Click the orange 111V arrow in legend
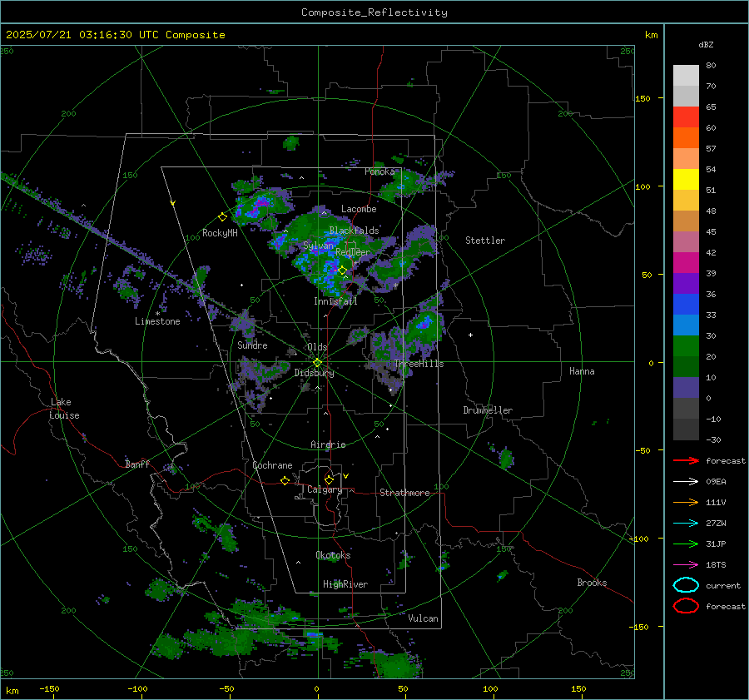 [x=686, y=502]
